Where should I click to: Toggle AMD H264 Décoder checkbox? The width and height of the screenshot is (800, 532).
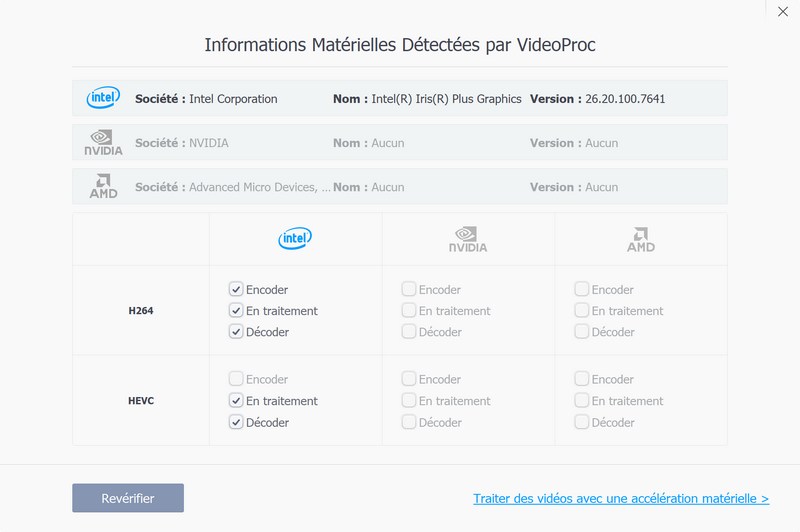pyautogui.click(x=582, y=332)
